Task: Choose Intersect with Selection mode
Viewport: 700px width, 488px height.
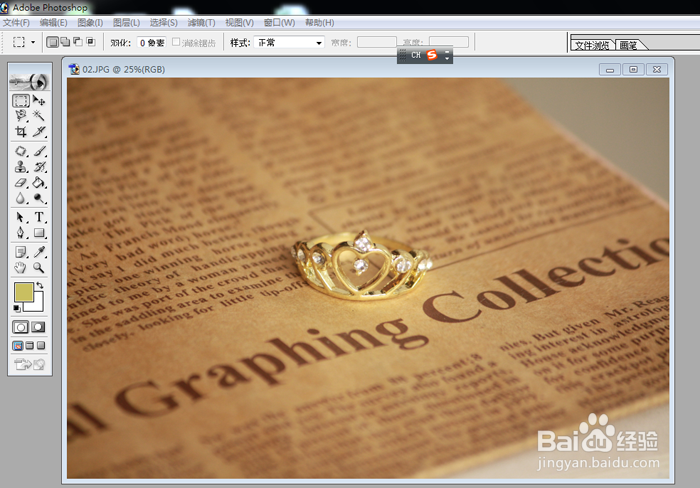Action: click(91, 42)
